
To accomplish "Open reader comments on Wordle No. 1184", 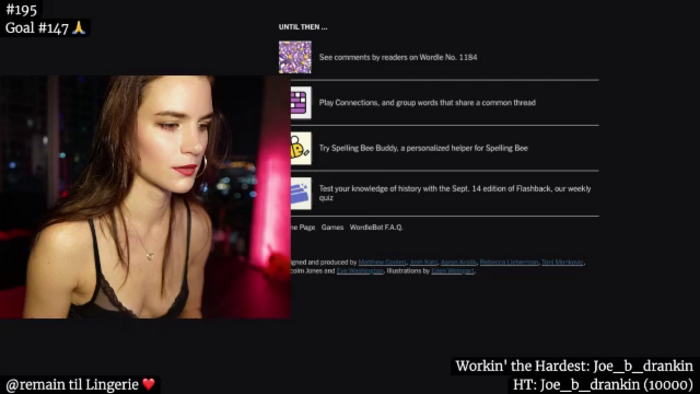I will pos(398,57).
